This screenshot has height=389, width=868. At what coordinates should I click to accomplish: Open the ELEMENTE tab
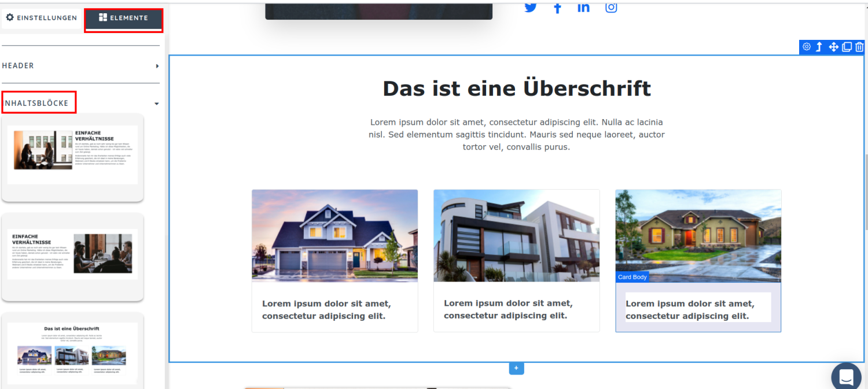coord(123,18)
